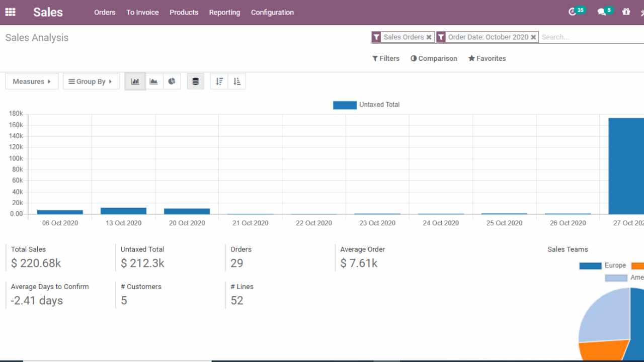Expand the Group By dropdown
The height and width of the screenshot is (362, 644).
pyautogui.click(x=91, y=81)
